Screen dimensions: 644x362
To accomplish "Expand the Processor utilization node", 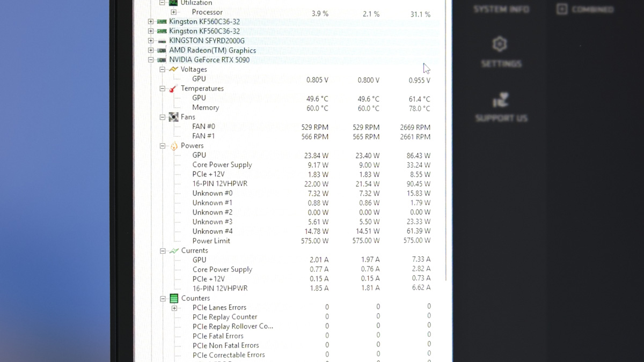I will tap(173, 12).
